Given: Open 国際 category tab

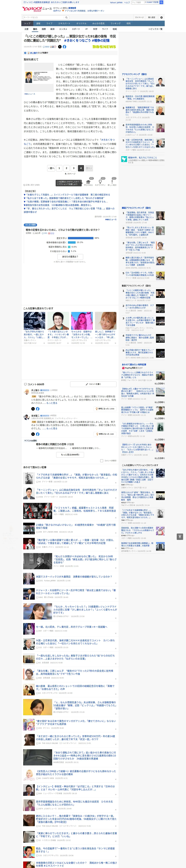Looking at the screenshot, I should [44, 29].
